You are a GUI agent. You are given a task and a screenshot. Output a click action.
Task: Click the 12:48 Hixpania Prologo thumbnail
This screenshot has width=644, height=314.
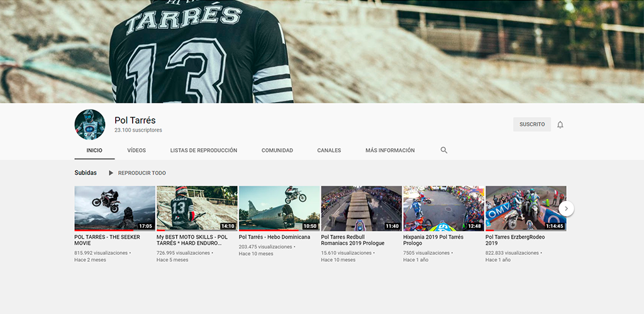coord(443,208)
